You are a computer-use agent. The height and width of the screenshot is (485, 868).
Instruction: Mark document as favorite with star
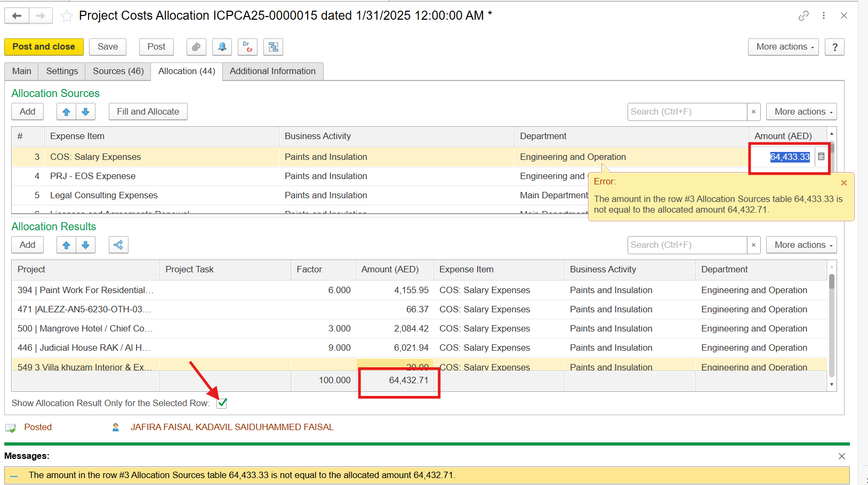click(x=67, y=16)
